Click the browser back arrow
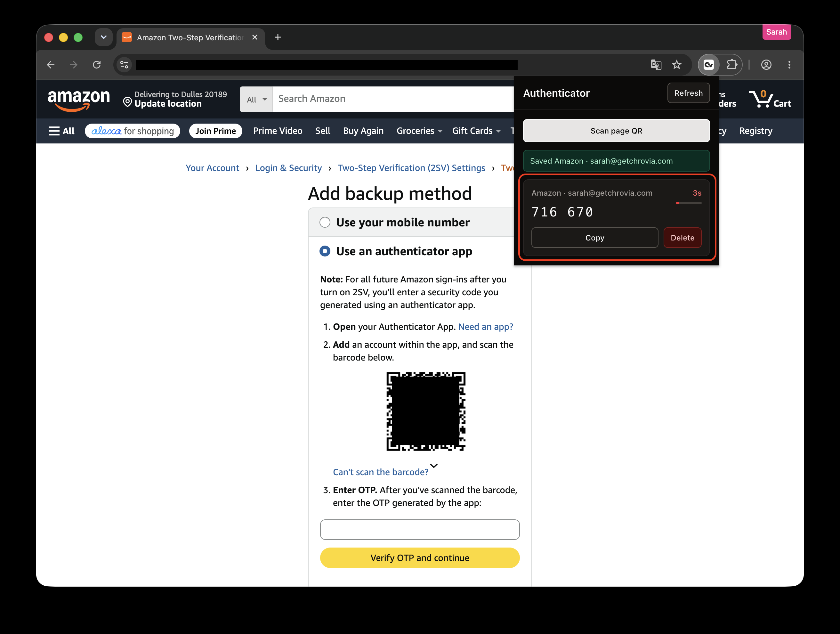The image size is (840, 634). 51,65
